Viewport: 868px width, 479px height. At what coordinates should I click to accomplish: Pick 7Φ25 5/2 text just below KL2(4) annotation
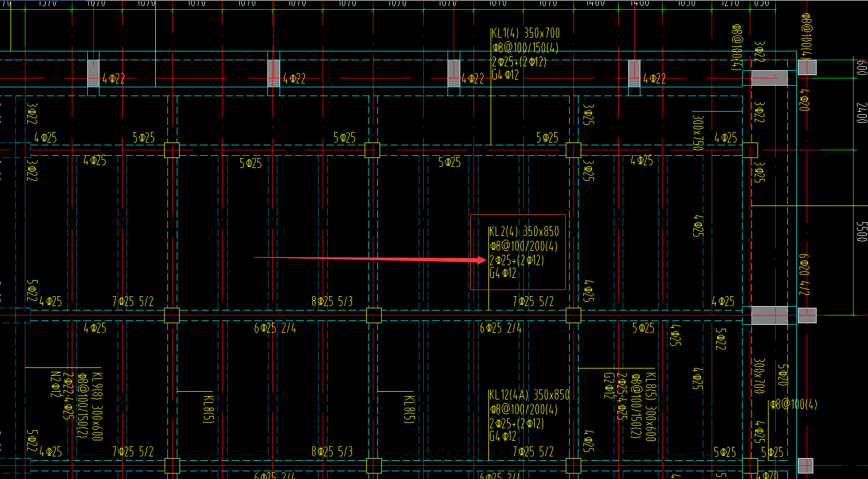click(533, 301)
